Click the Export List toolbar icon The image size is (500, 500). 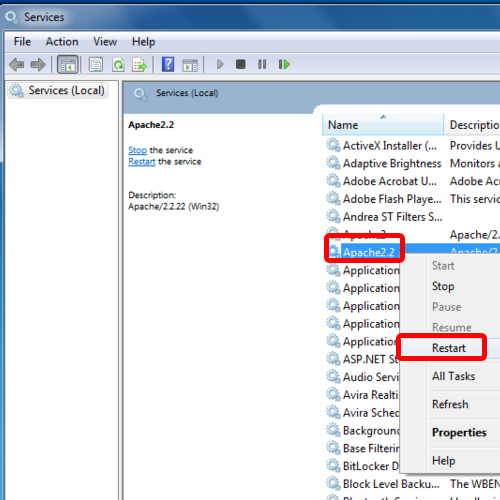(139, 64)
